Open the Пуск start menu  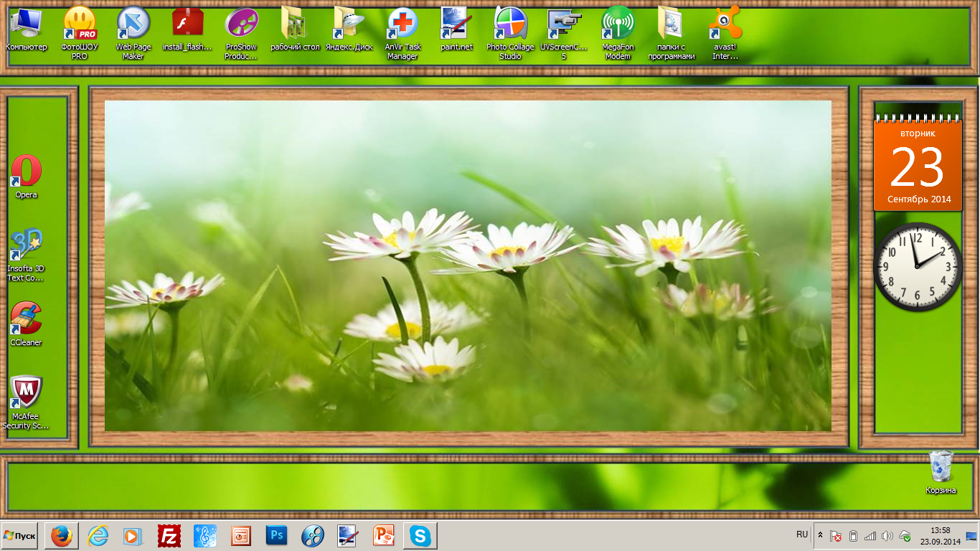[x=20, y=536]
